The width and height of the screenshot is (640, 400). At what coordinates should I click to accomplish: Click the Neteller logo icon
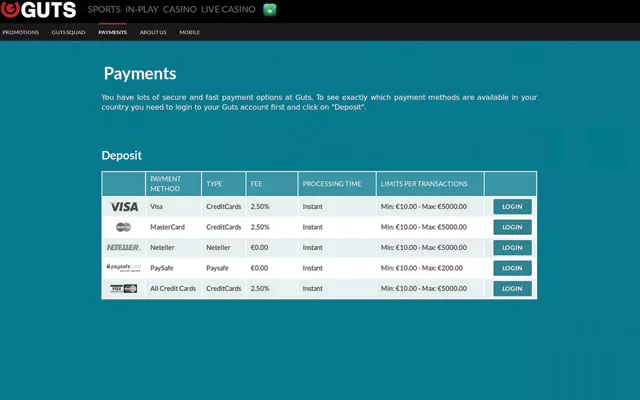pyautogui.click(x=123, y=247)
